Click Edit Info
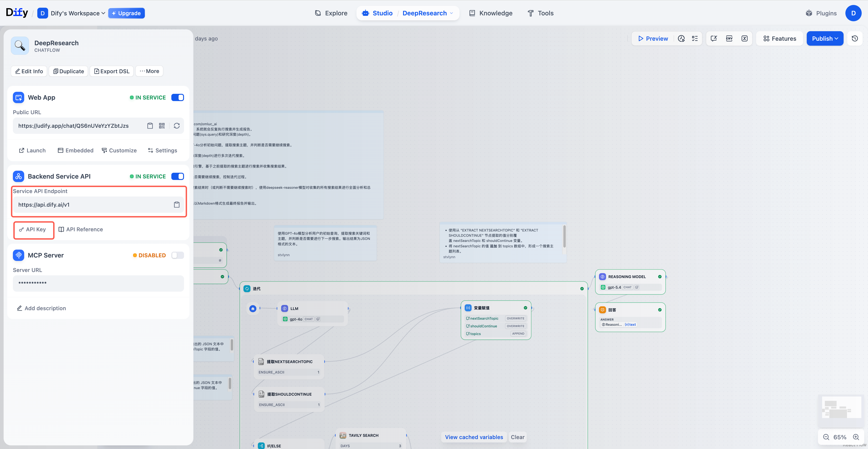868x449 pixels. [x=29, y=71]
